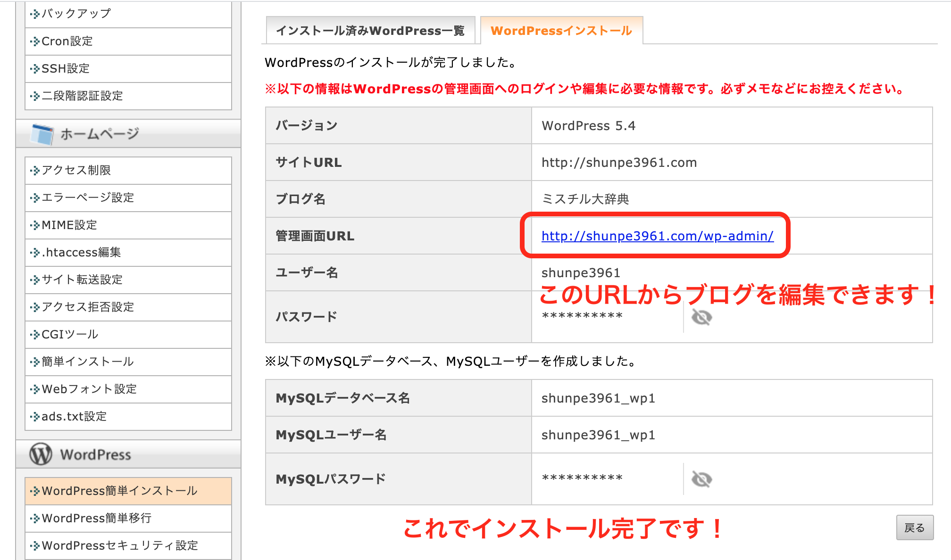Open アクセス拒否設定 in the sidebar
Image resolution: width=951 pixels, height=560 pixels.
point(128,307)
